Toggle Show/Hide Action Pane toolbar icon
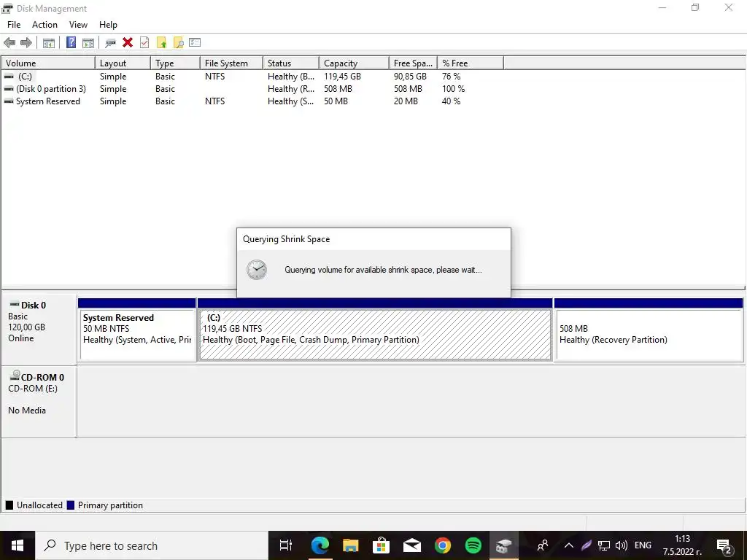 point(88,43)
